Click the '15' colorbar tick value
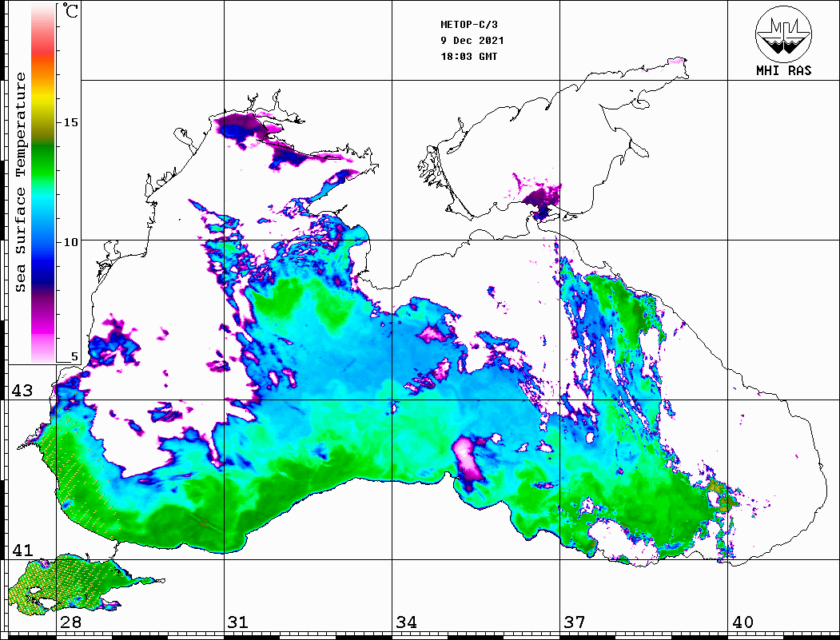Viewport: 840px width, 640px height. pyautogui.click(x=70, y=122)
